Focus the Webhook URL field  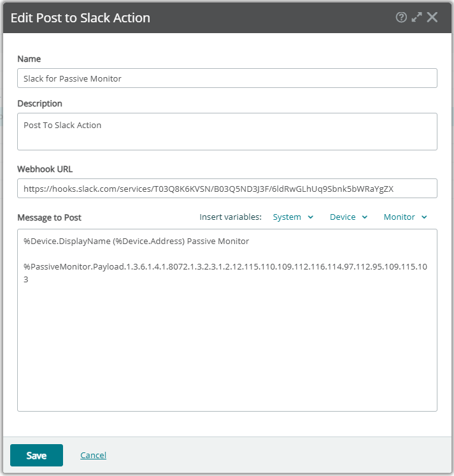[x=227, y=188]
